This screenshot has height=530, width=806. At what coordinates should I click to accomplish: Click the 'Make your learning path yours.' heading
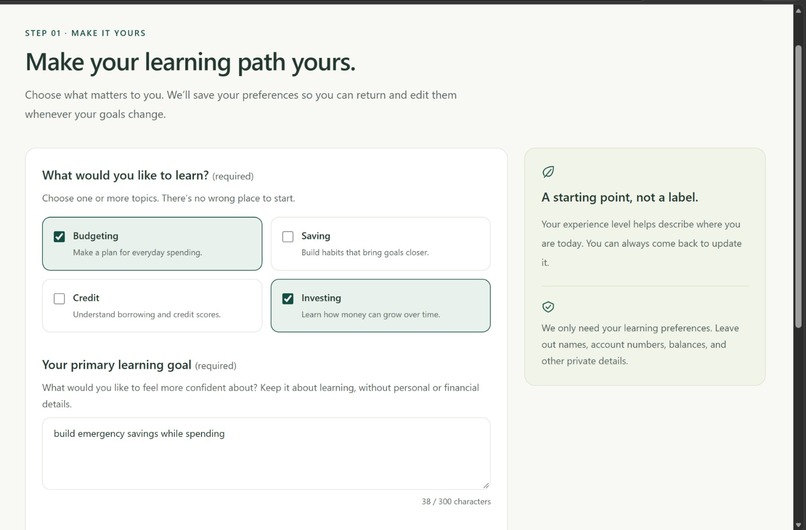click(x=190, y=62)
